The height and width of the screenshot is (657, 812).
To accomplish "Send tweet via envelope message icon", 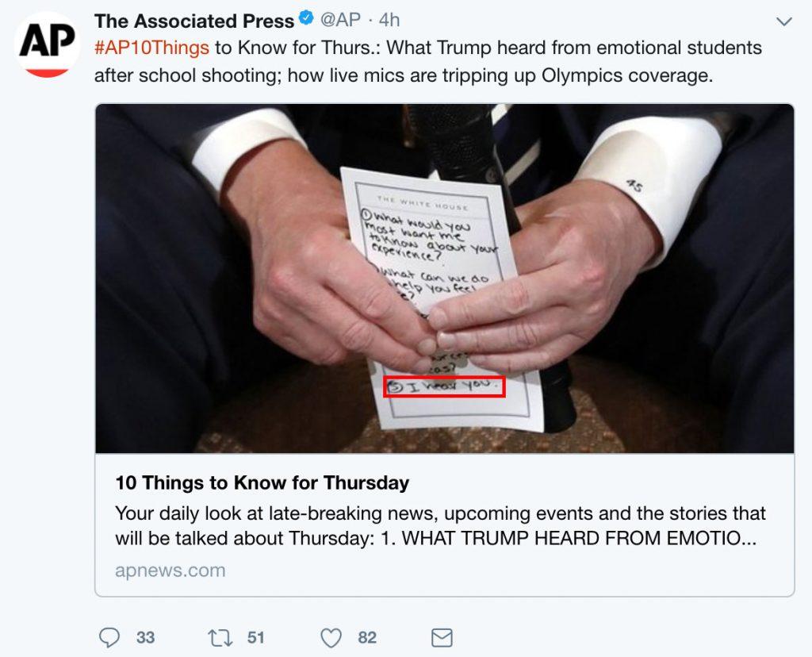I will (442, 638).
